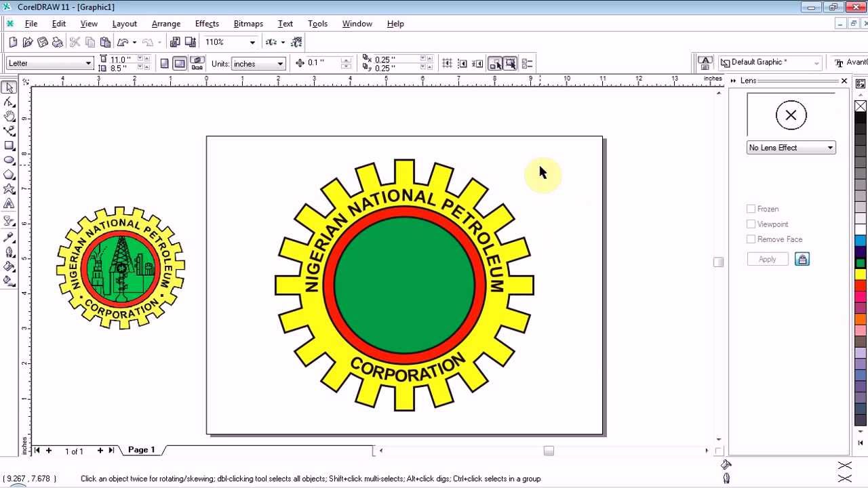Toggle draw complex objects when moving
This screenshot has height=488, width=868.
[495, 64]
